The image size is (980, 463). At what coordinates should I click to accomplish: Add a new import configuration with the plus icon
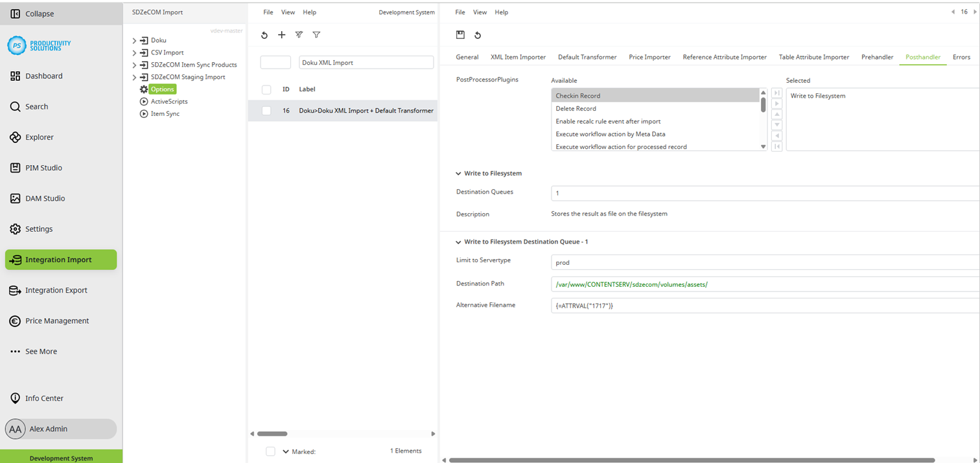pyautogui.click(x=281, y=35)
